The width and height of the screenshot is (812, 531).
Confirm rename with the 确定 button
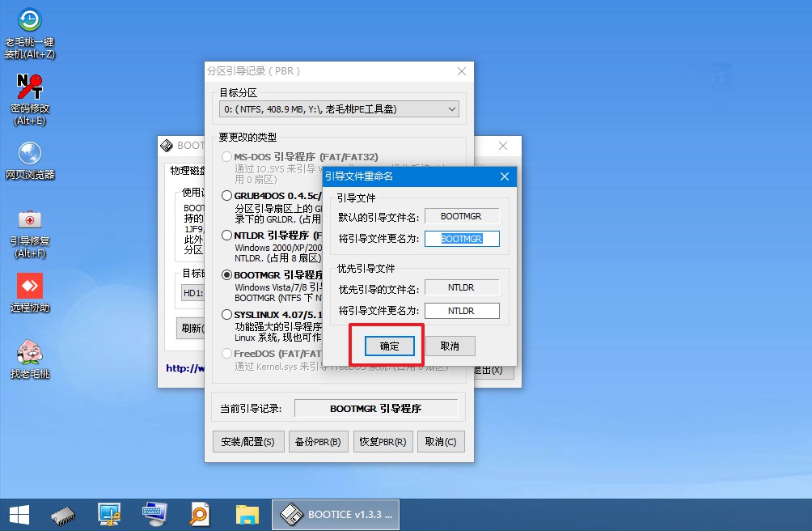(390, 346)
